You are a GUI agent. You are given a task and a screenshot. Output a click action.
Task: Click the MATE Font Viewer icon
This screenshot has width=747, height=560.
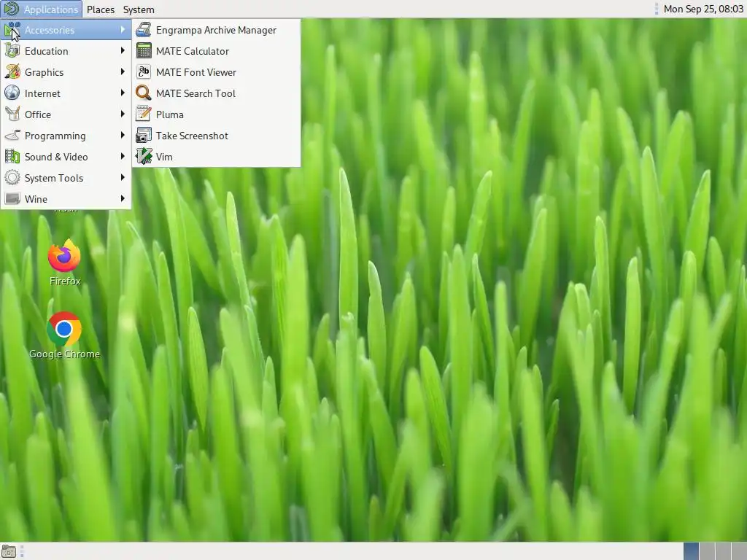click(144, 72)
